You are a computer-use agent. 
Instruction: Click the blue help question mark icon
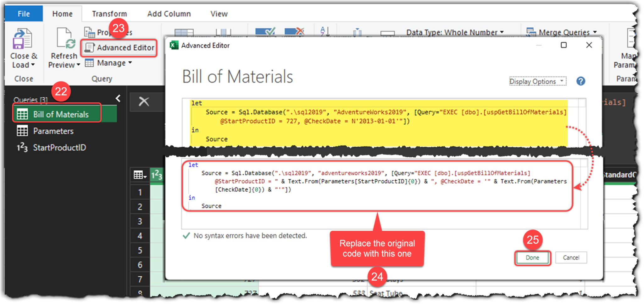[581, 81]
